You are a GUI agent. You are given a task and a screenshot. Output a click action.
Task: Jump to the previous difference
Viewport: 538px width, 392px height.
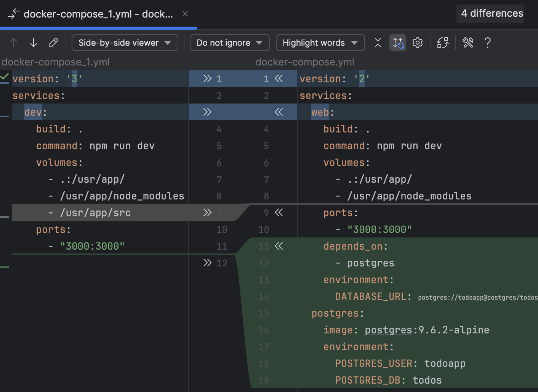tap(14, 43)
